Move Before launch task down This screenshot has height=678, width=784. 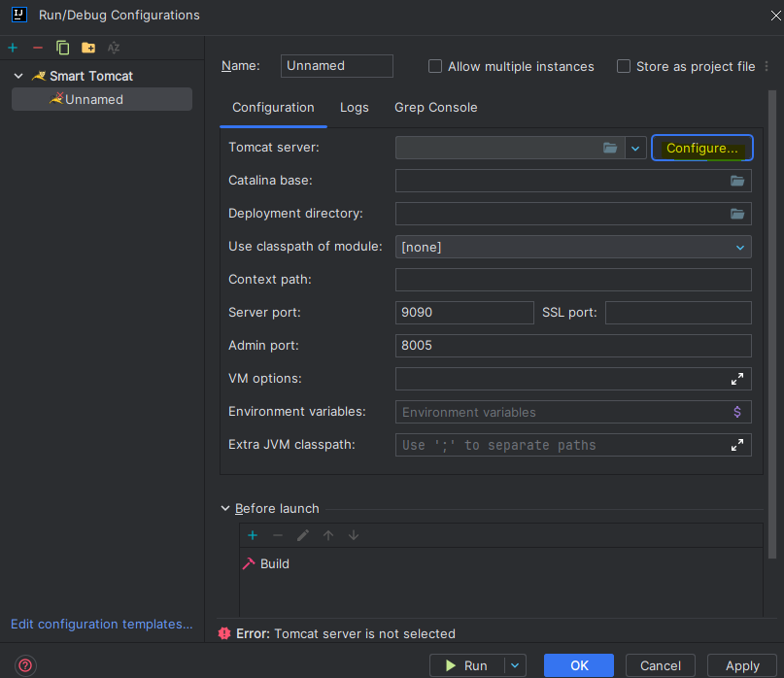click(x=354, y=535)
